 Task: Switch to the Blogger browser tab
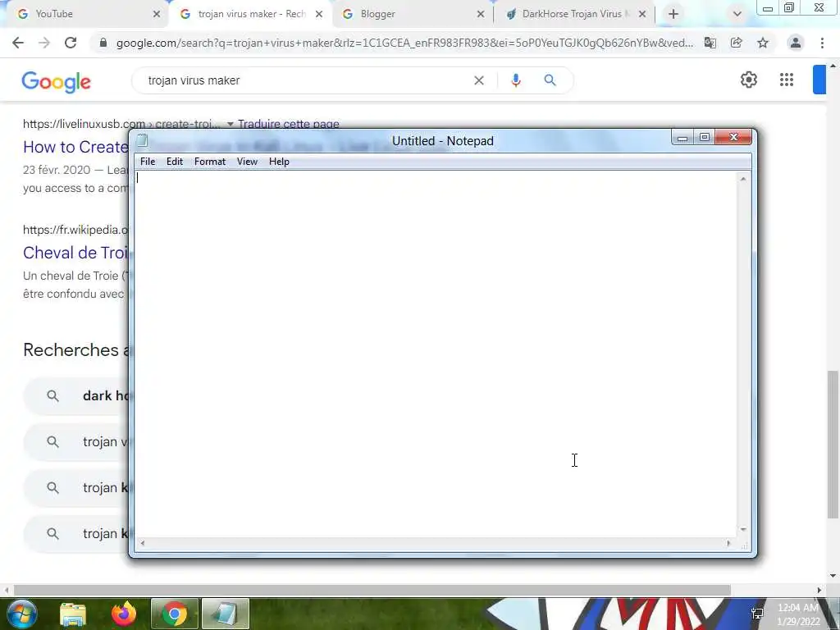(x=413, y=14)
